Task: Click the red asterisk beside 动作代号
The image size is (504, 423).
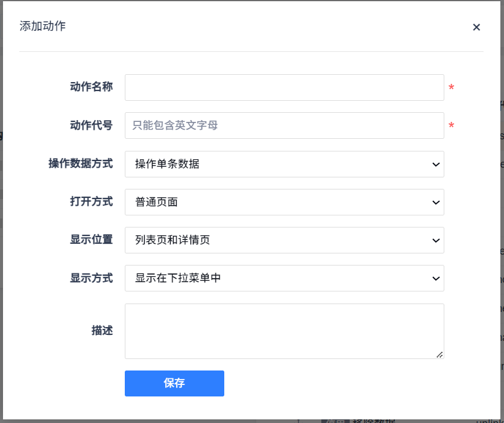Action: coord(452,127)
